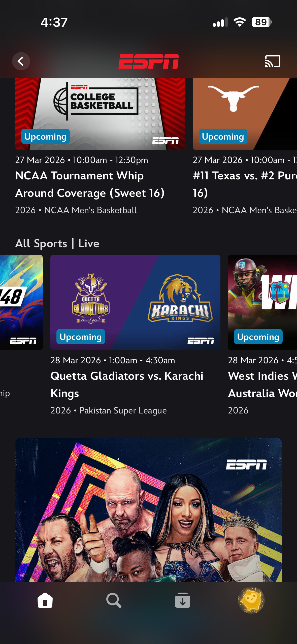Image resolution: width=297 pixels, height=644 pixels.
Task: Tap the Wi-Fi status icon
Action: pyautogui.click(x=240, y=22)
